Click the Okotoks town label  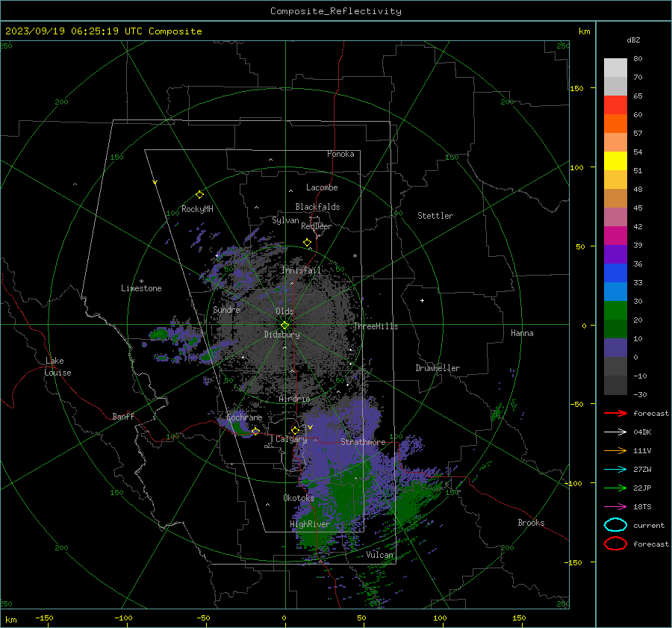coord(299,498)
